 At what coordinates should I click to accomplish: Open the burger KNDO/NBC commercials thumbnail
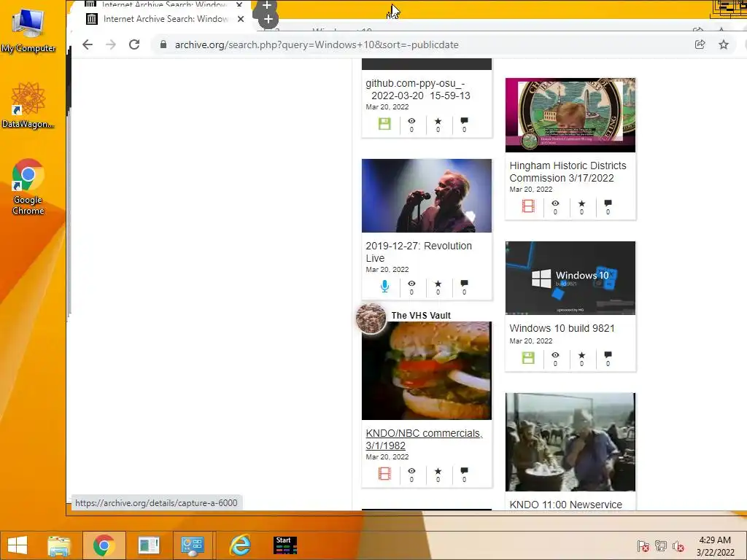point(426,370)
